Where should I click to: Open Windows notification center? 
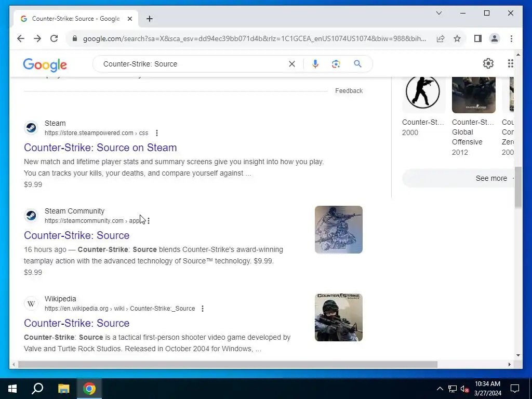coord(515,389)
